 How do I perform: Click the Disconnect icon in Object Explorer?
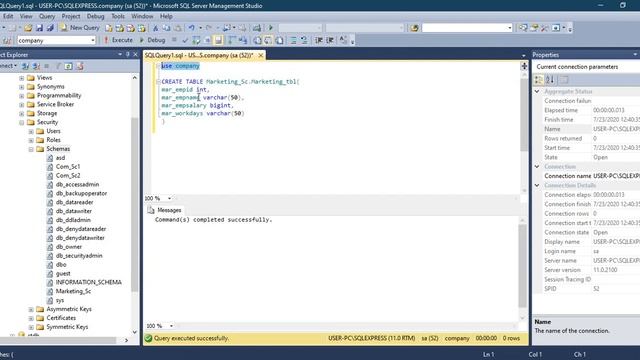pyautogui.click(x=36, y=66)
